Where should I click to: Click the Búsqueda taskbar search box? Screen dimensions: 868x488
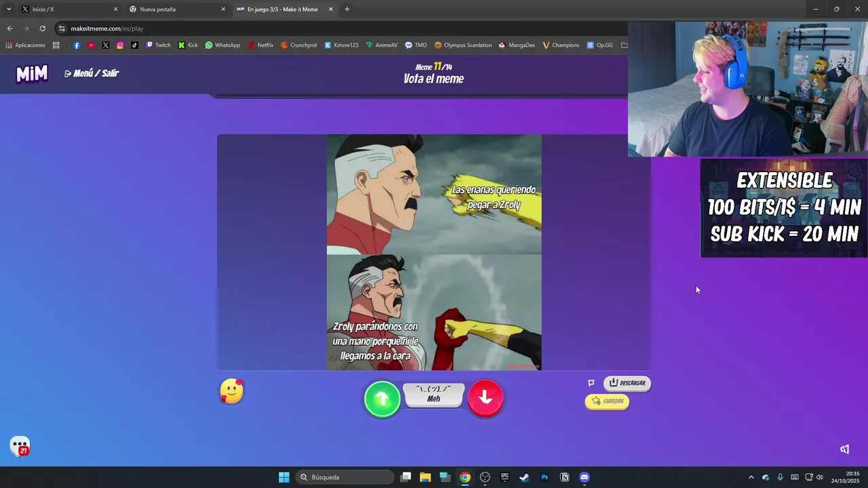(x=344, y=477)
